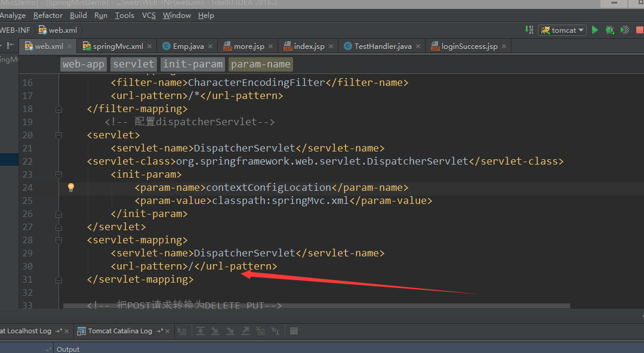The width and height of the screenshot is (644, 353).
Task: Click the servlet breadcrumb
Action: tap(134, 64)
